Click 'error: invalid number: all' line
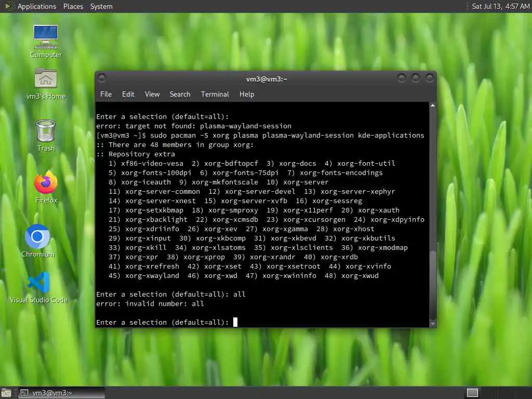This screenshot has height=399, width=532. [150, 303]
